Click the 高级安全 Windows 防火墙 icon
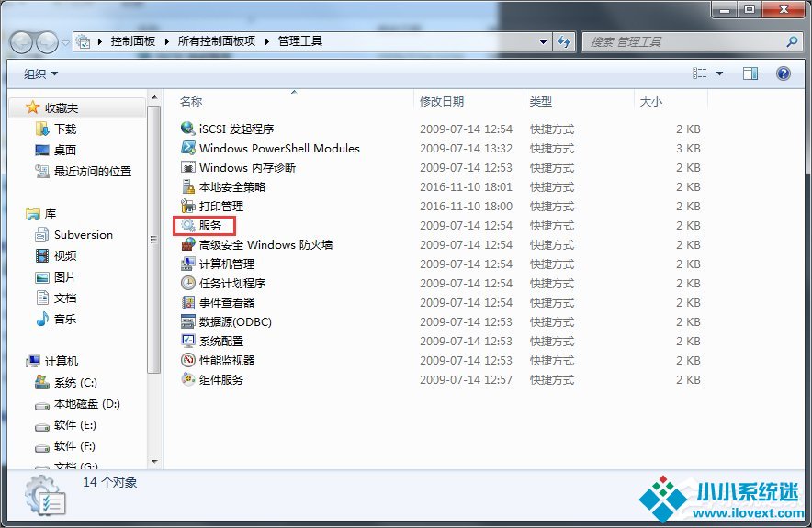812x528 pixels. coord(188,244)
